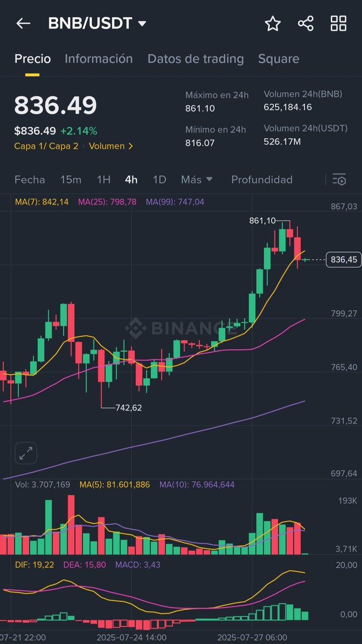Tap the Vol: 3.707,169 label
This screenshot has width=362, height=644.
click(42, 485)
